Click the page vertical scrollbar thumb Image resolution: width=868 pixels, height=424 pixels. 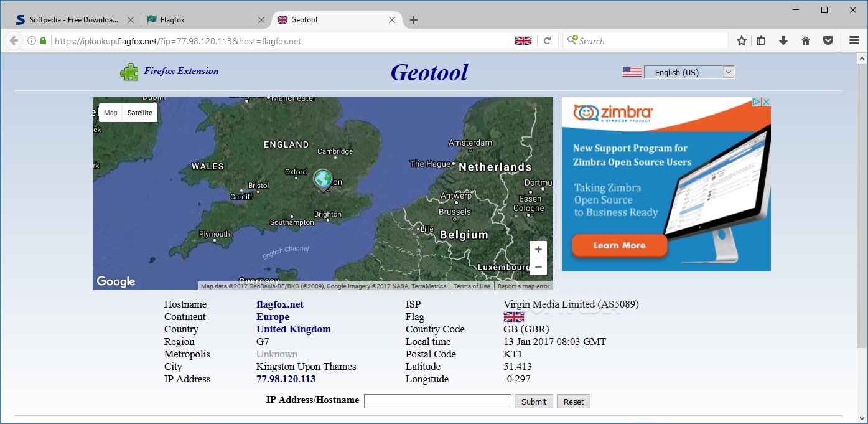(x=862, y=205)
